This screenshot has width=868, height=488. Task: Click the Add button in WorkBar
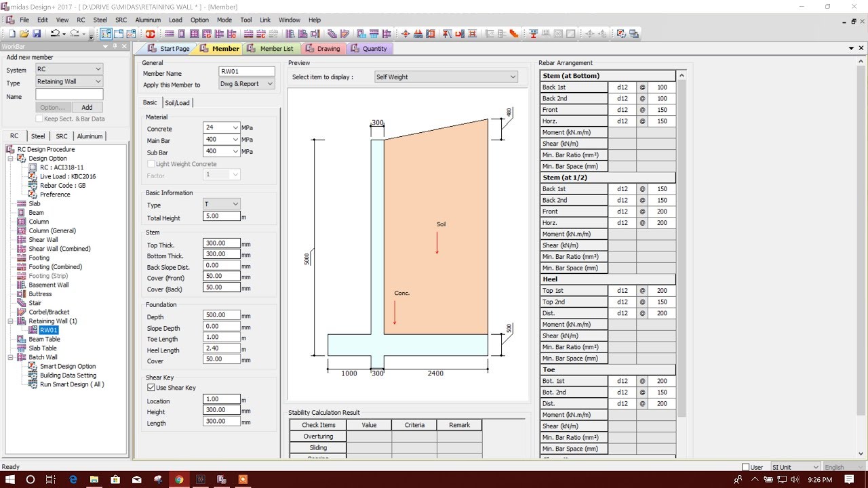[x=87, y=107]
